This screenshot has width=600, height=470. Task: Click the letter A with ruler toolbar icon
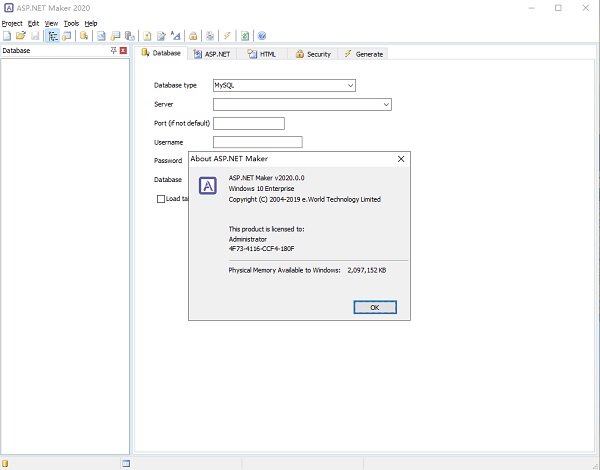click(x=175, y=36)
